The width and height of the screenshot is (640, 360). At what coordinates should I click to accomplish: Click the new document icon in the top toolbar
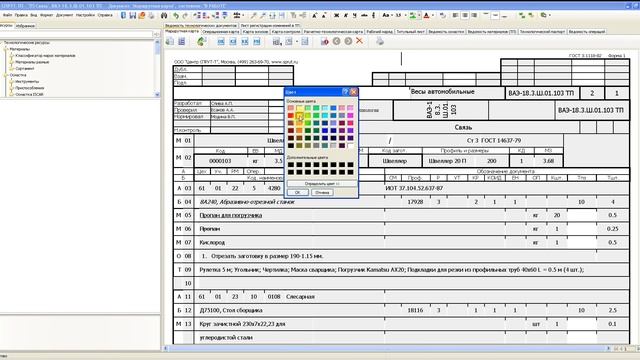(123, 16)
